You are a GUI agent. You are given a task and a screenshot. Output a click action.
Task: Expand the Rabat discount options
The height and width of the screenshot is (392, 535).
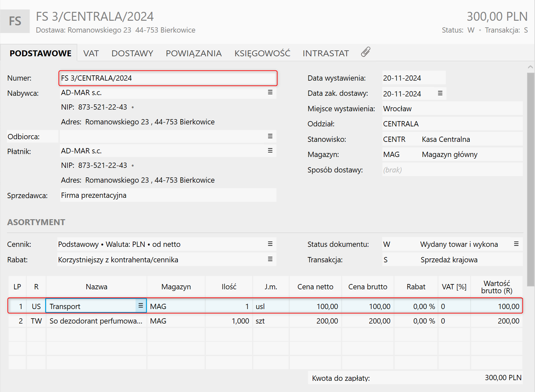(270, 259)
